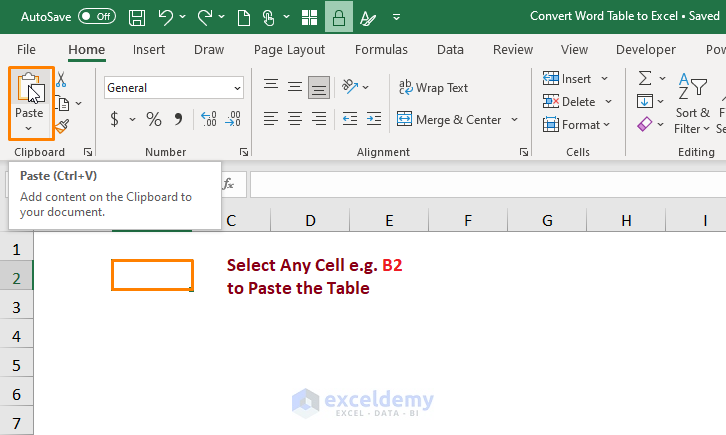Click the Clear eraser icon

[x=645, y=124]
